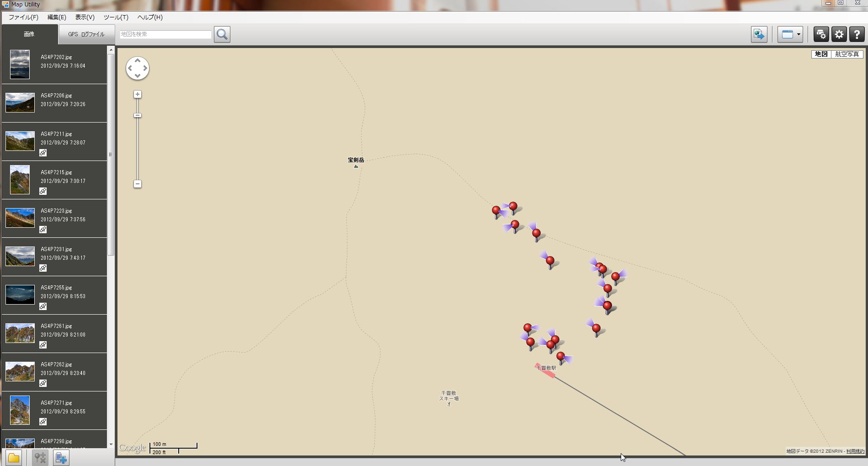Click timestamp 2012/09/29 7:16:04
This screenshot has height=466, width=868.
63,66
